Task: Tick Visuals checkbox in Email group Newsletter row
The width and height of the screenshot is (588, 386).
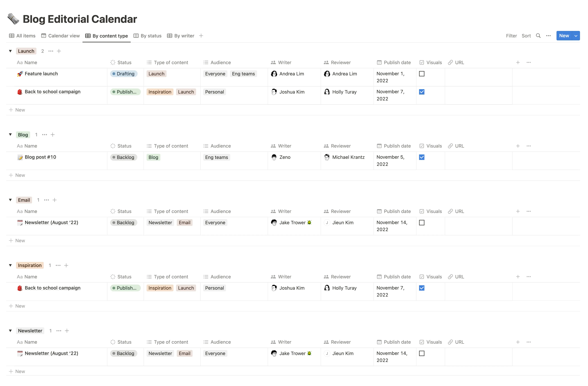Action: 422,223
